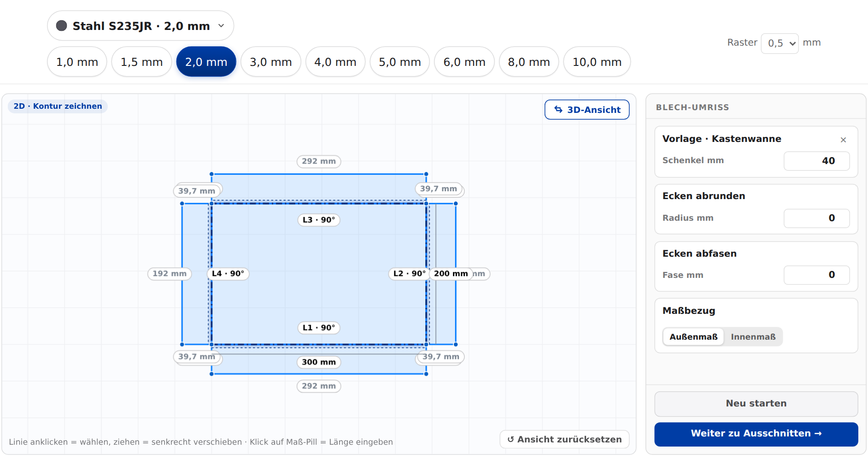Select Innenmaß dimension reference

[x=753, y=337]
